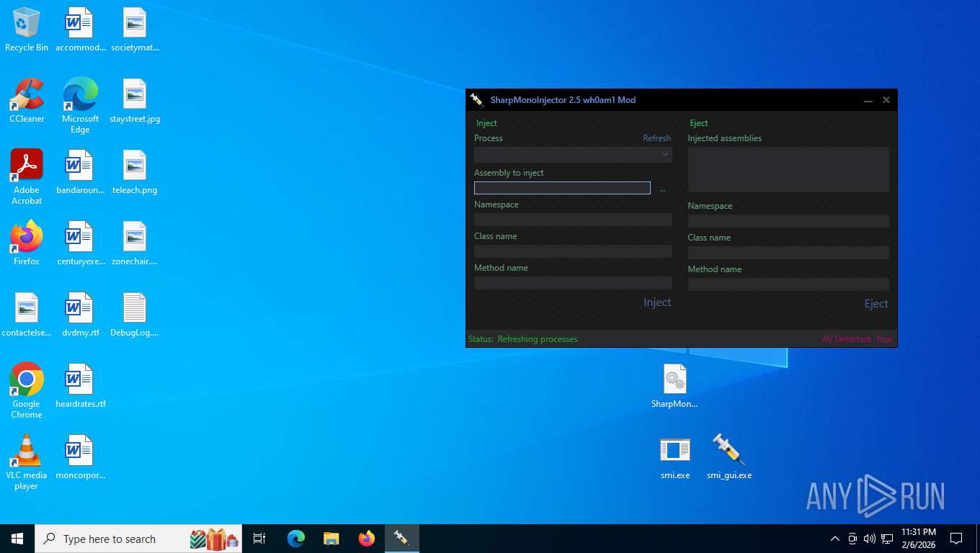
Task: Select the bandaroun... Word document icon
Action: click(x=80, y=172)
